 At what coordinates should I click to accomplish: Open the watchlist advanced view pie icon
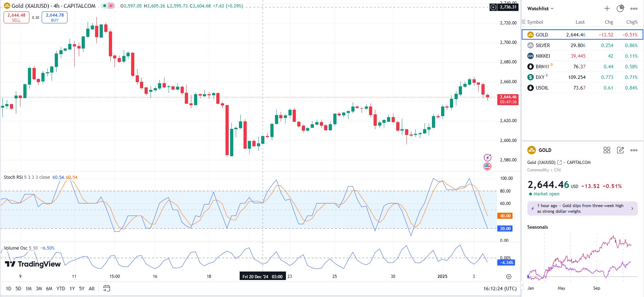[620, 8]
